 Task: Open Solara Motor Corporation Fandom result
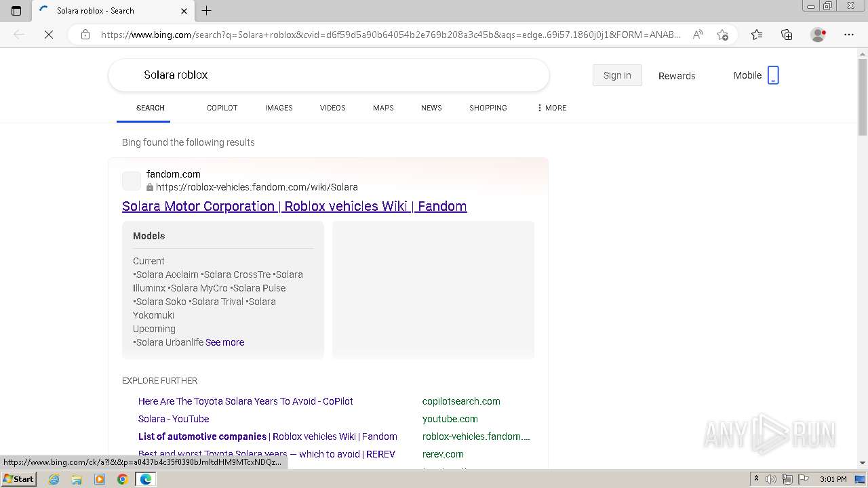[x=294, y=206]
